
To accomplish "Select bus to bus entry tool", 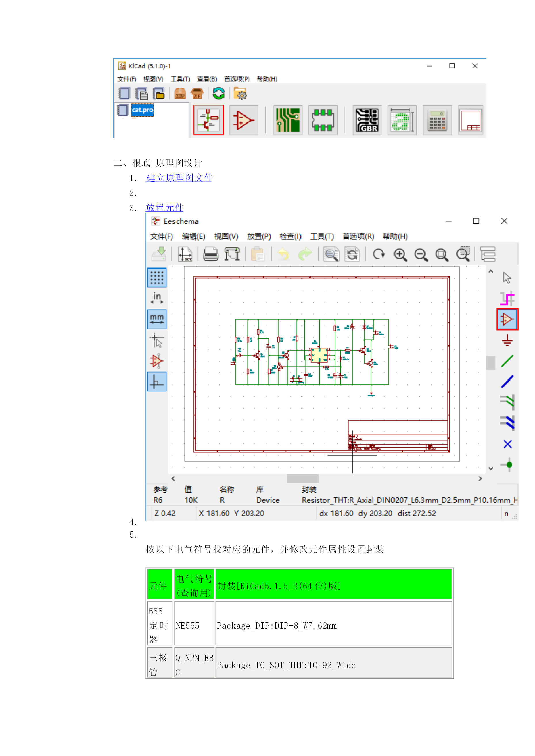I will [x=507, y=423].
